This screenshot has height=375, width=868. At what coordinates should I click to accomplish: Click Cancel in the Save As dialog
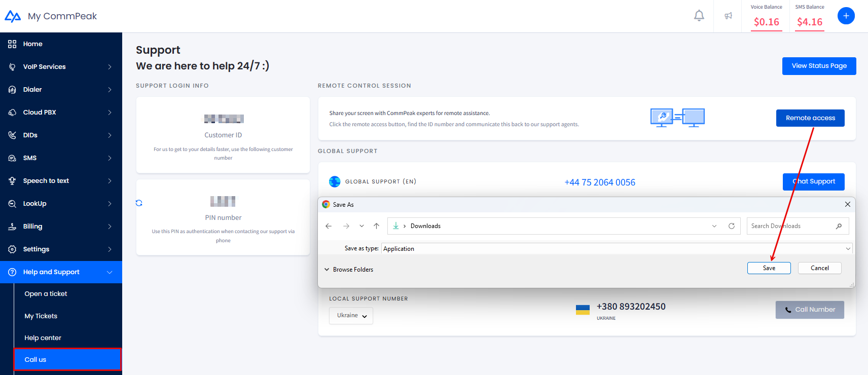pyautogui.click(x=820, y=268)
